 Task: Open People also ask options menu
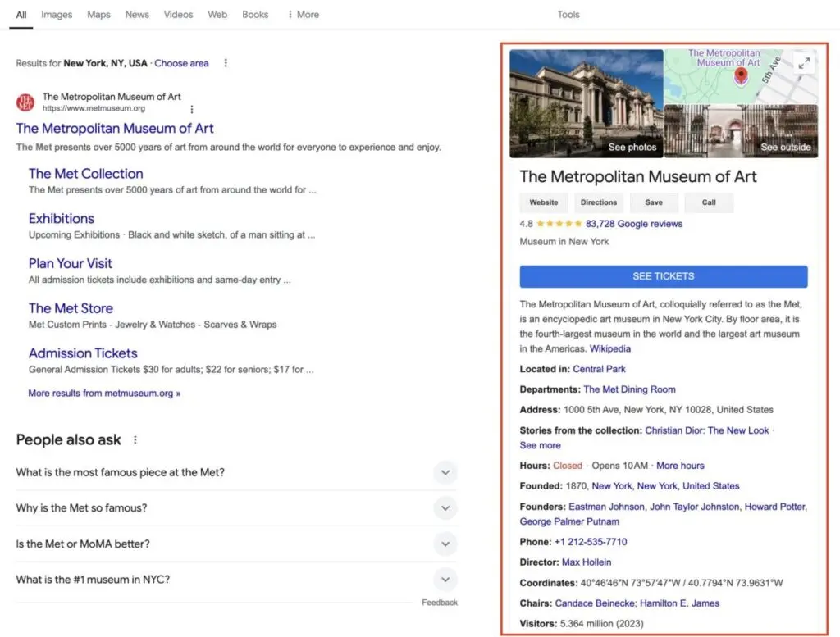(135, 440)
